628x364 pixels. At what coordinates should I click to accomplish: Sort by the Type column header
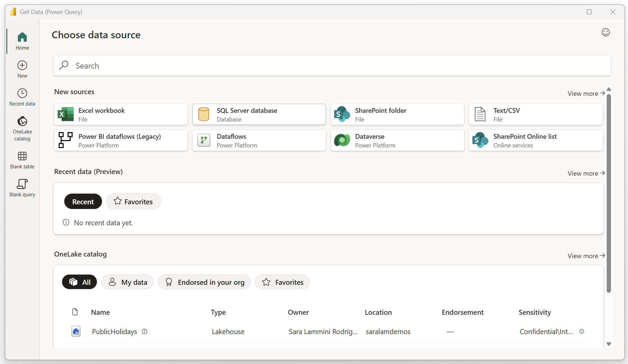click(219, 312)
